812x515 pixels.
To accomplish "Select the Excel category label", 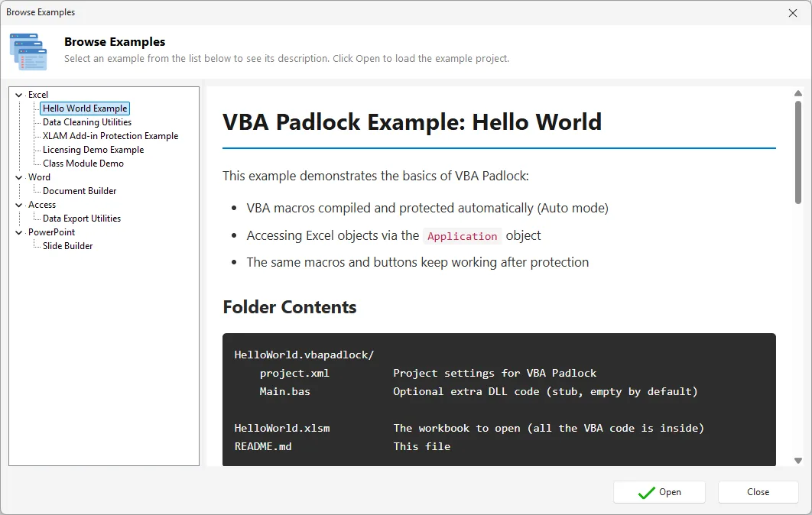I will [38, 95].
